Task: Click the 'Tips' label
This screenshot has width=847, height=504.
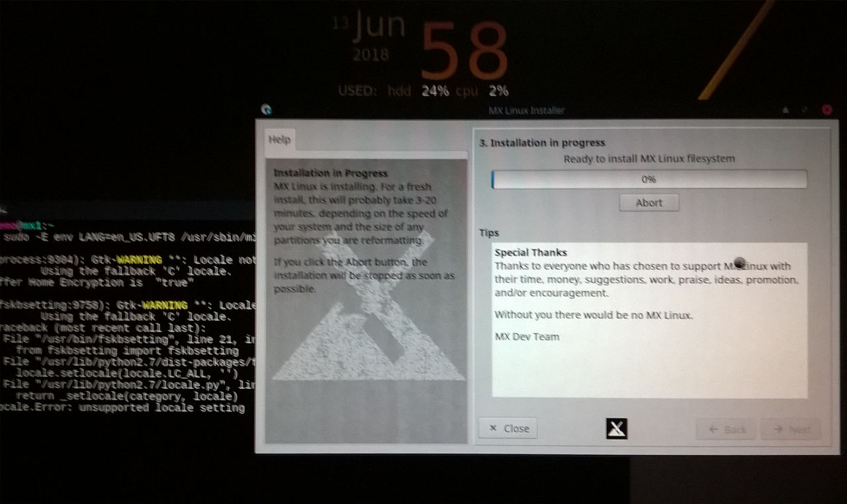Action: tap(489, 233)
